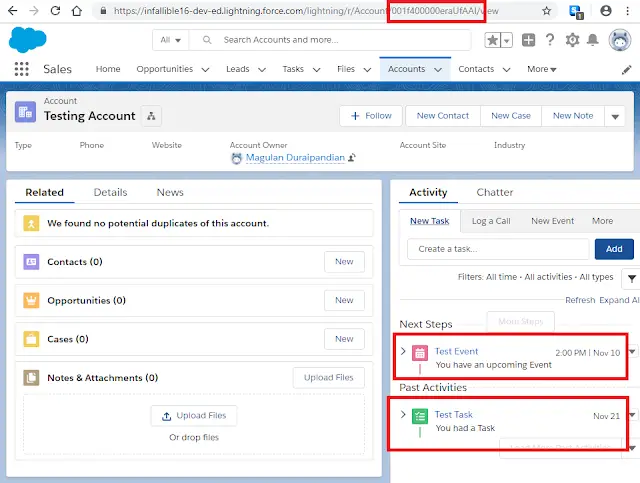This screenshot has height=483, width=640.
Task: Click the browser forward arrow
Action: 34,11
